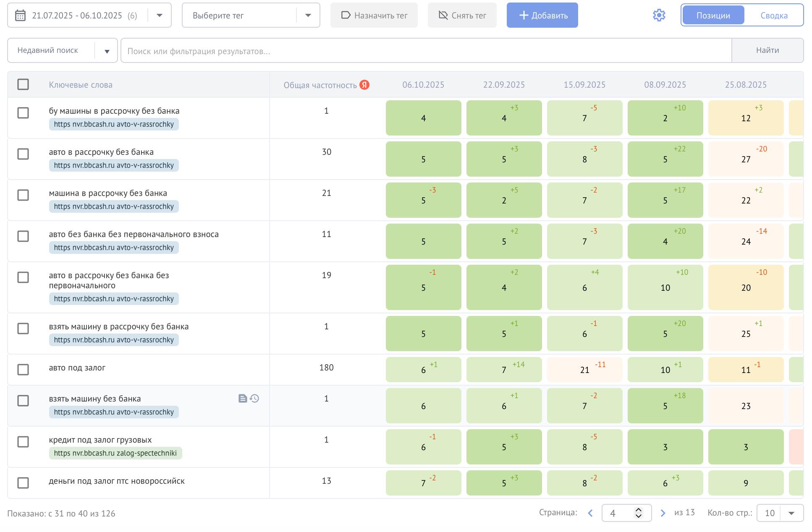This screenshot has height=532, width=812.
Task: Open the Недавний поиск dropdown
Action: click(107, 51)
